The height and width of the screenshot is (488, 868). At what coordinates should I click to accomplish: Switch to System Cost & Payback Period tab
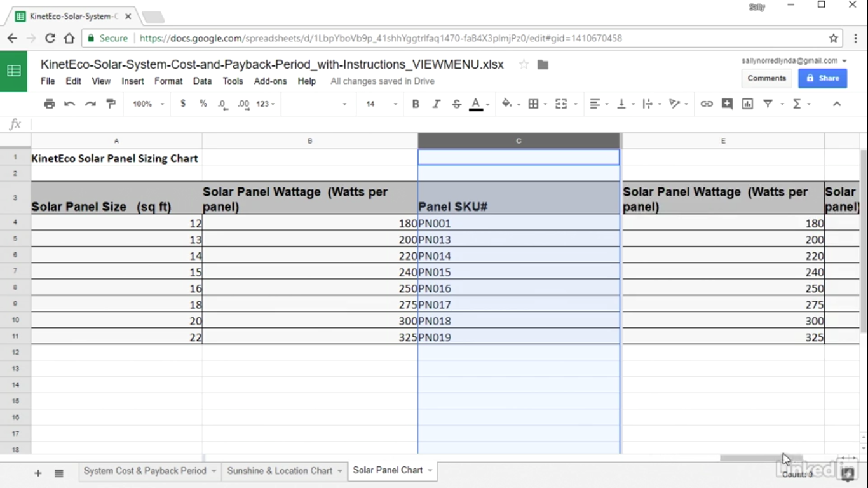click(145, 471)
